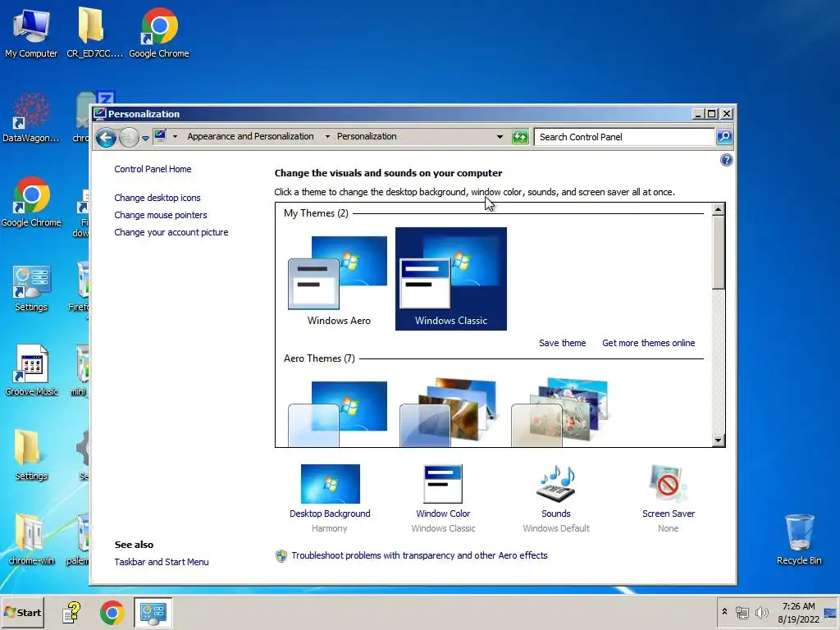
Task: Click the Forward arrow navigation button
Action: (129, 138)
